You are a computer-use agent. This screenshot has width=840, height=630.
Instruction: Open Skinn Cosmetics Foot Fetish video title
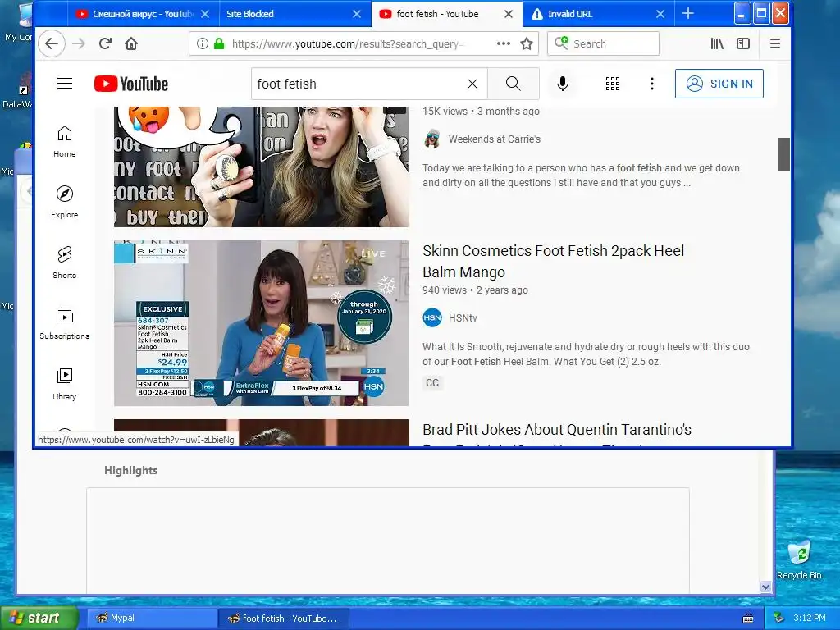tap(554, 261)
